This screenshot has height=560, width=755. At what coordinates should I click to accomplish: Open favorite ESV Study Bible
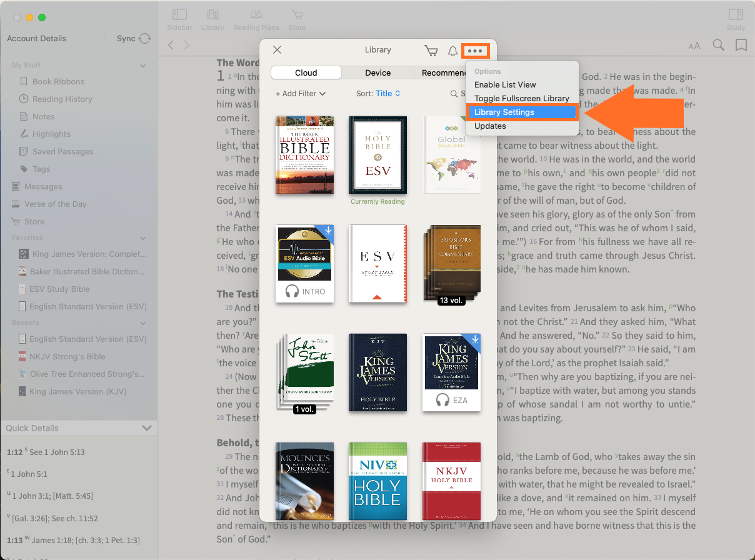pyautogui.click(x=54, y=289)
